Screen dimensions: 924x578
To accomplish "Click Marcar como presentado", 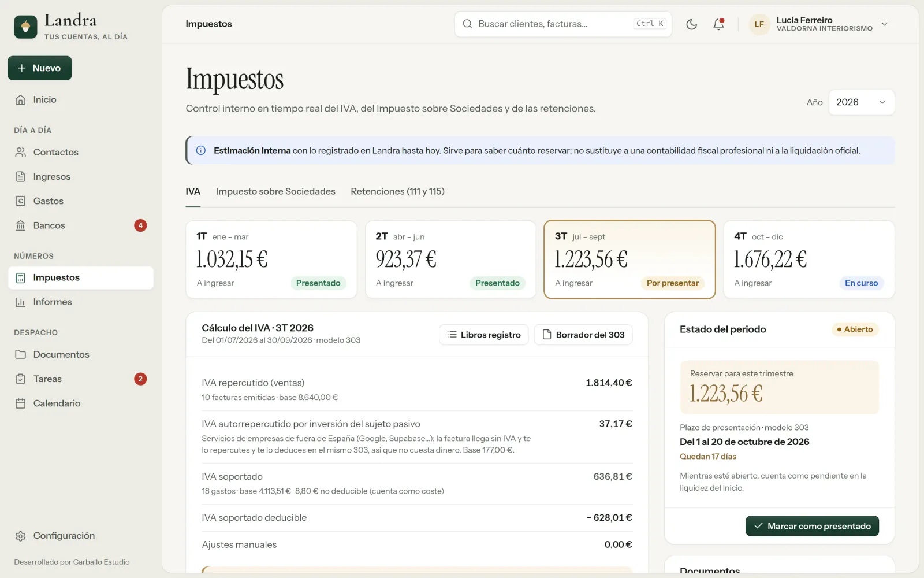I will coord(812,526).
